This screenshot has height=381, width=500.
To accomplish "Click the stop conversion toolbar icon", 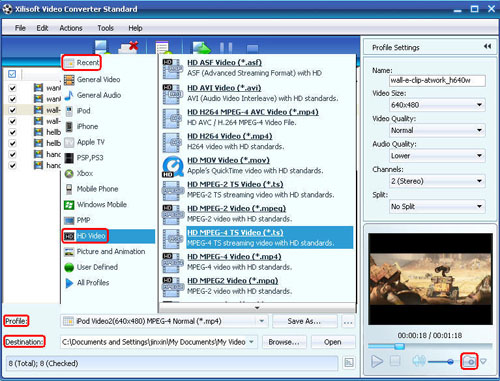I will pos(252,49).
